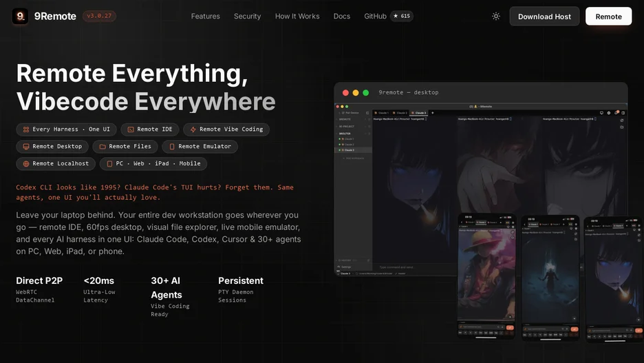Click the Every Harness · One UI icon
This screenshot has height=363, width=644.
pos(26,129)
